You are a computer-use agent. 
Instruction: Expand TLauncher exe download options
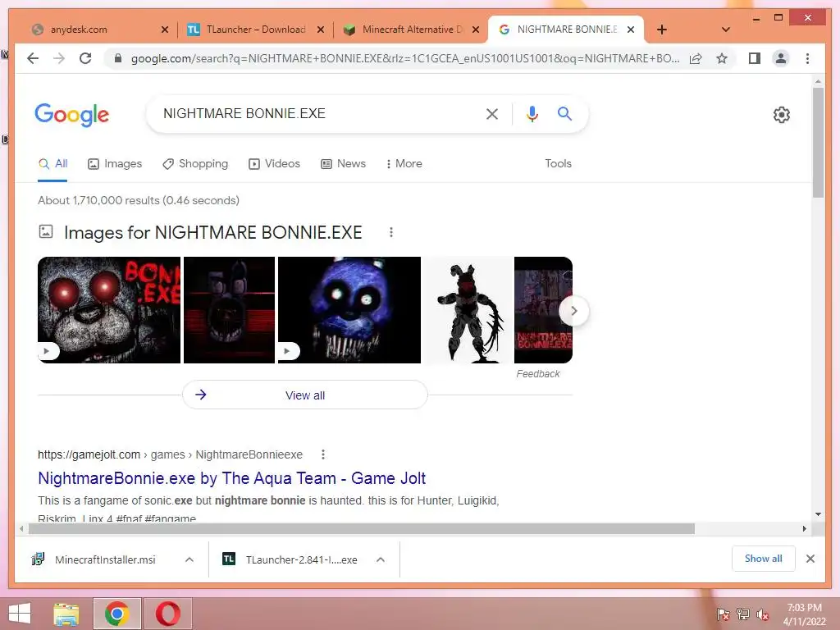click(381, 559)
